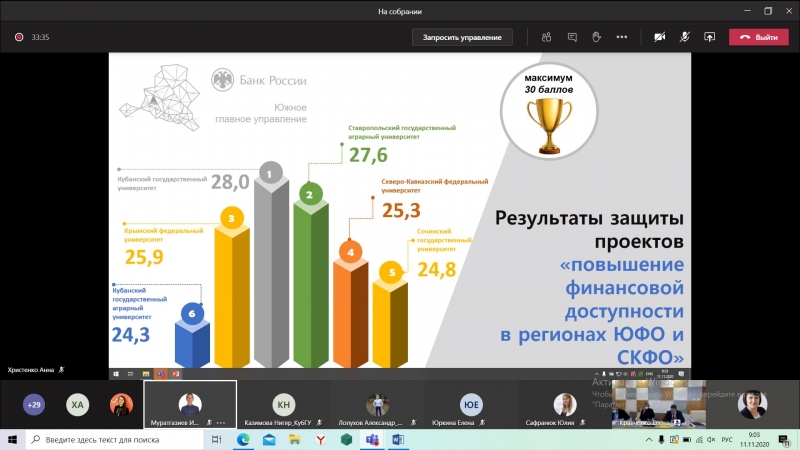The height and width of the screenshot is (450, 800).
Task: Open File Explorer from taskbar
Action: click(x=294, y=439)
